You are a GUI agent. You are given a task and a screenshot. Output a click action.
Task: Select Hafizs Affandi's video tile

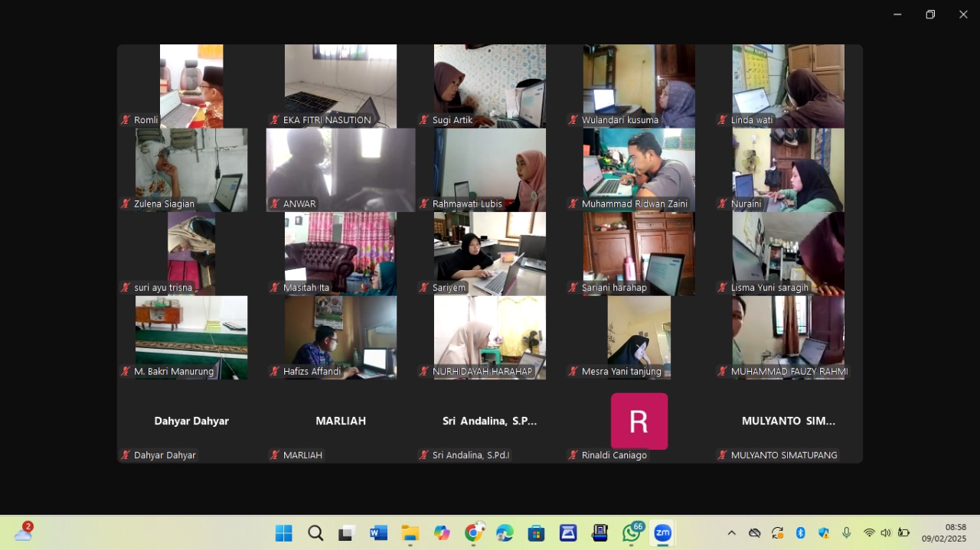pyautogui.click(x=341, y=337)
